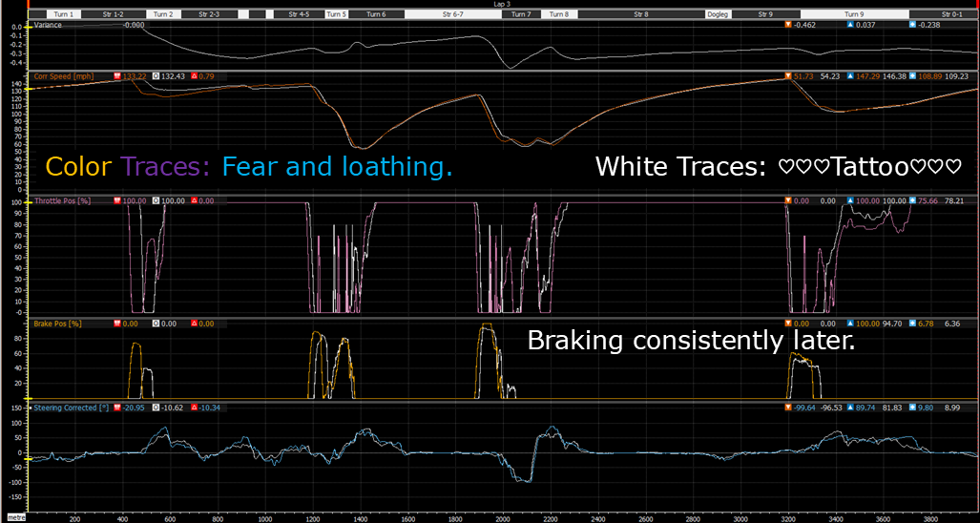Click the Brake Pos difference triangle icon
Screen dimensions: 980x523
[x=194, y=324]
